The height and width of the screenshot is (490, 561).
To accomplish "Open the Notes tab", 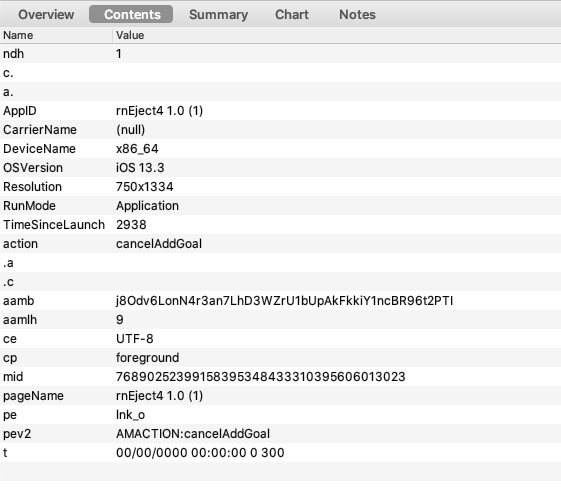I will pos(357,14).
